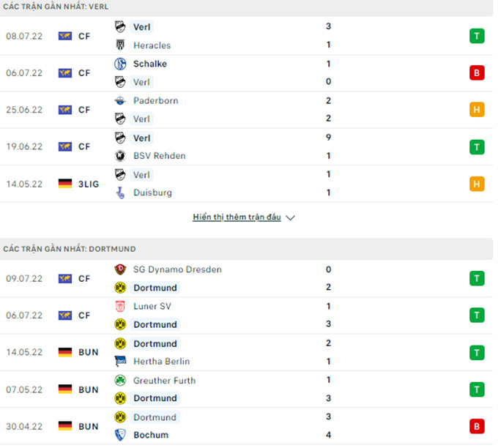Click the SG Dynamo Dresden crest
This screenshot has width=498, height=448.
[x=121, y=271]
